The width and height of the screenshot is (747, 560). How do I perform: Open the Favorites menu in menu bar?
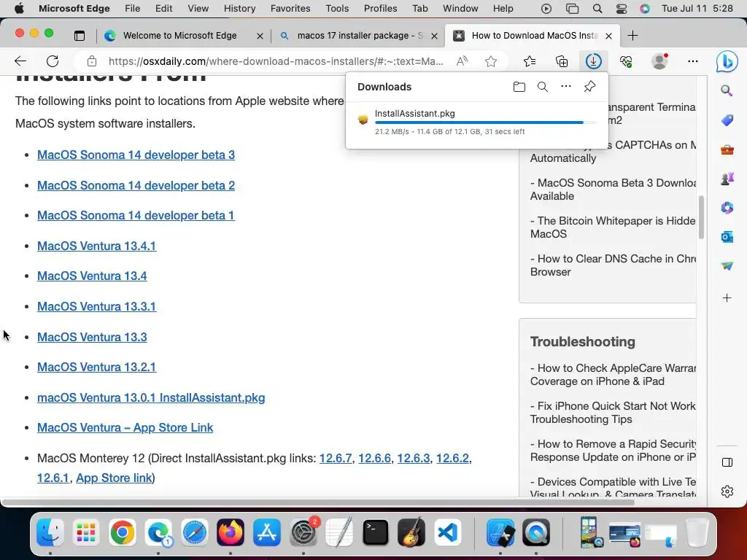pos(290,9)
